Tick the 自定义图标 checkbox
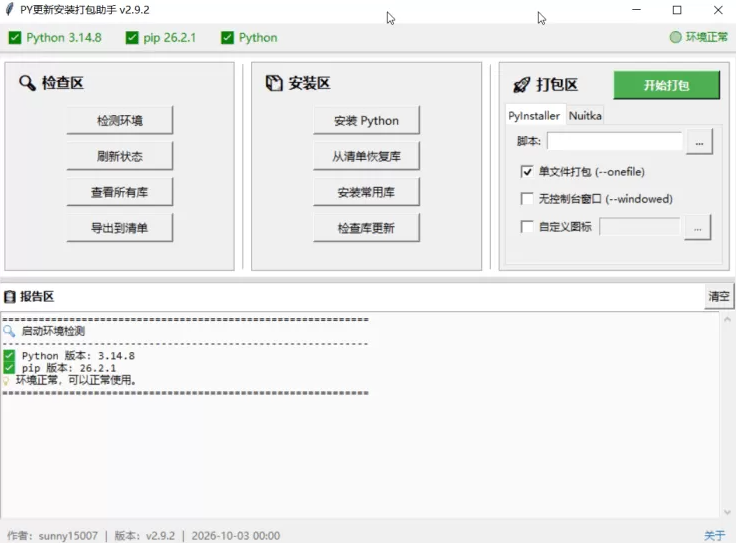The image size is (736, 543). point(527,227)
